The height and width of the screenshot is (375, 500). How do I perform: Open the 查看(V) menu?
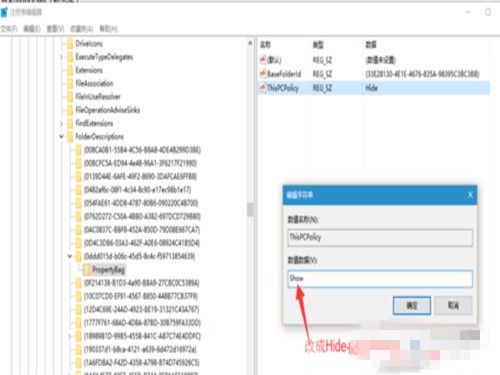(x=55, y=29)
